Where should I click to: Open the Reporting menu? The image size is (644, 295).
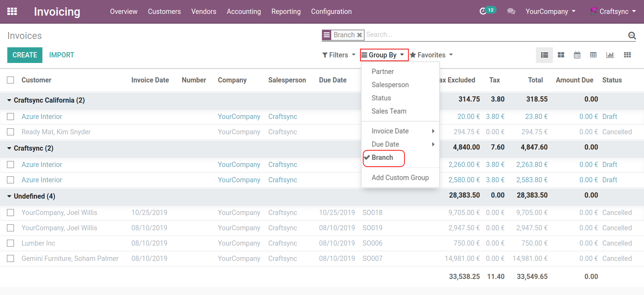[286, 11]
